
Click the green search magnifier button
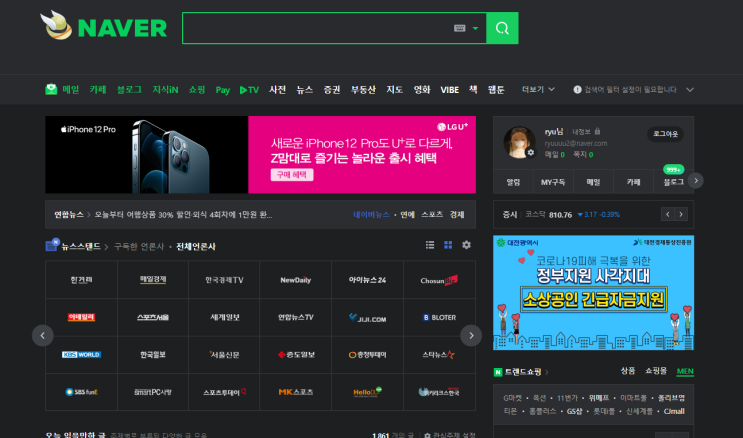[x=502, y=28]
